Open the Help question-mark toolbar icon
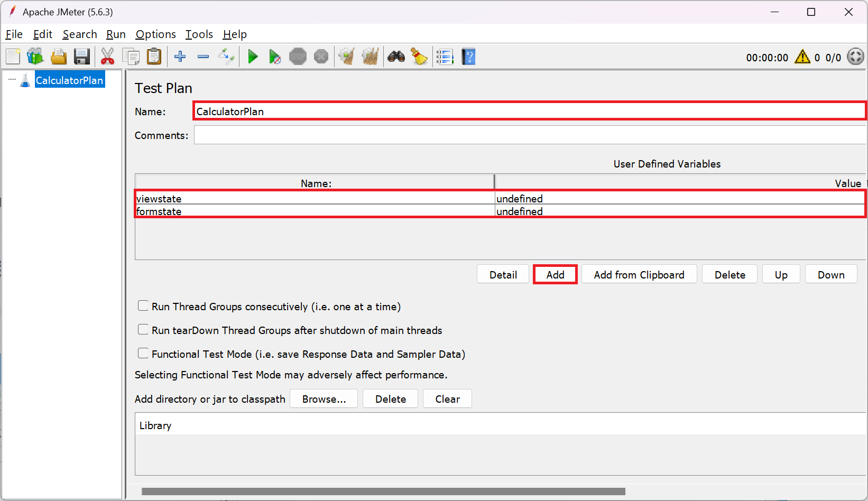The width and height of the screenshot is (868, 501). [x=468, y=57]
